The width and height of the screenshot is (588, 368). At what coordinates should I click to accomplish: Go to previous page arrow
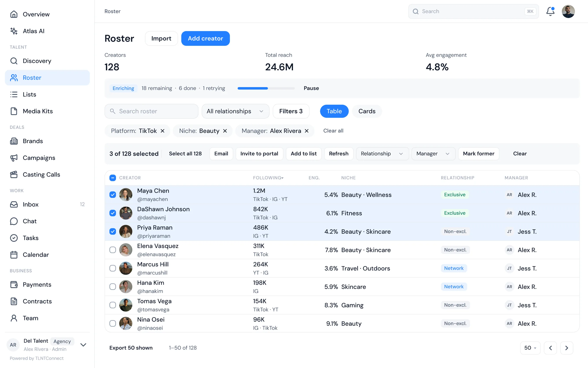pyautogui.click(x=550, y=348)
